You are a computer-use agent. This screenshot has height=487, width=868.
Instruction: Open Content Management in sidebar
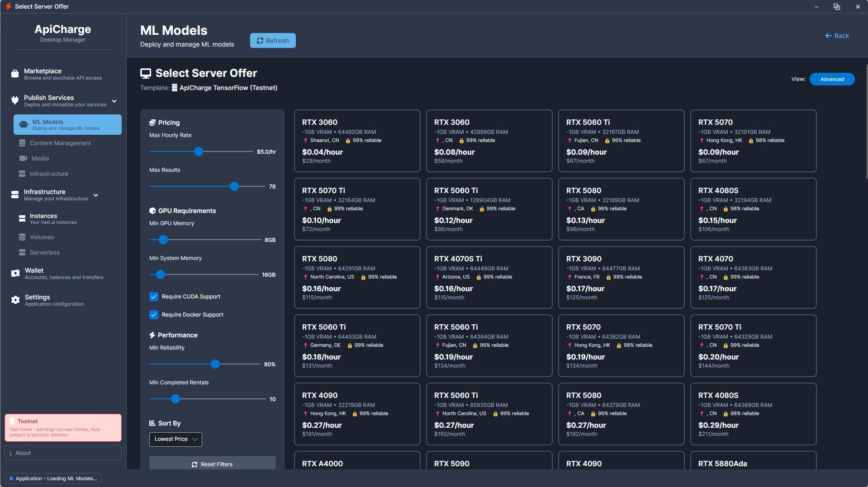point(60,143)
